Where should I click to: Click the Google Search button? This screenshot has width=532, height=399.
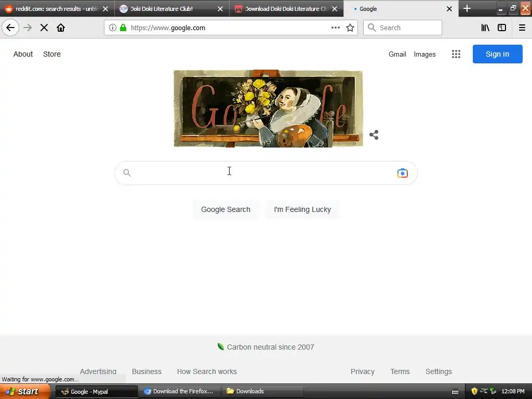225,209
